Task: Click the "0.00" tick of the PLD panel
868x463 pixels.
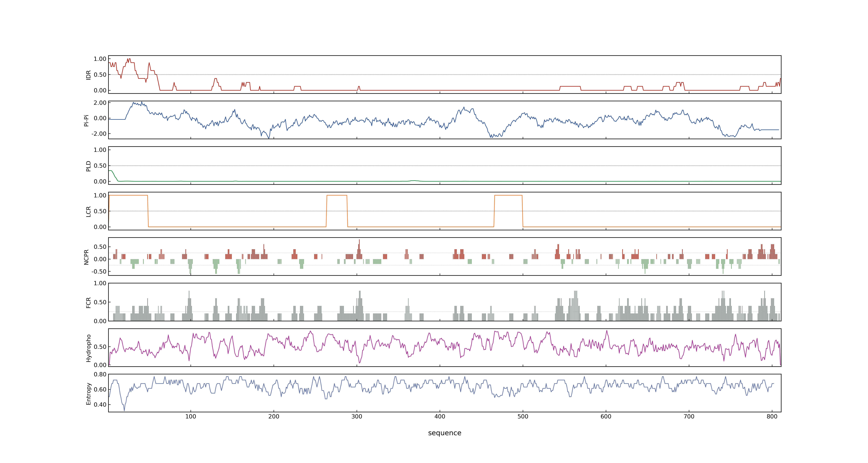Action: click(100, 181)
